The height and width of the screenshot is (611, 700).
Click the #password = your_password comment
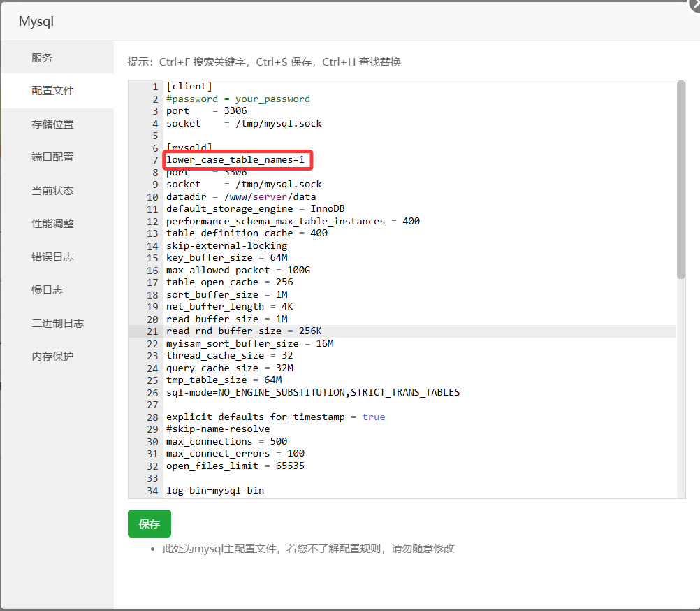pyautogui.click(x=238, y=99)
